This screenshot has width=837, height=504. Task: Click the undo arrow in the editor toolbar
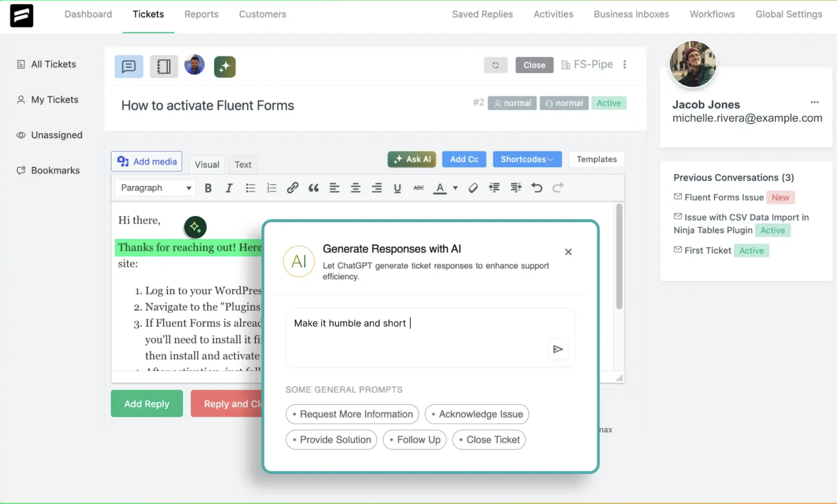tap(537, 188)
